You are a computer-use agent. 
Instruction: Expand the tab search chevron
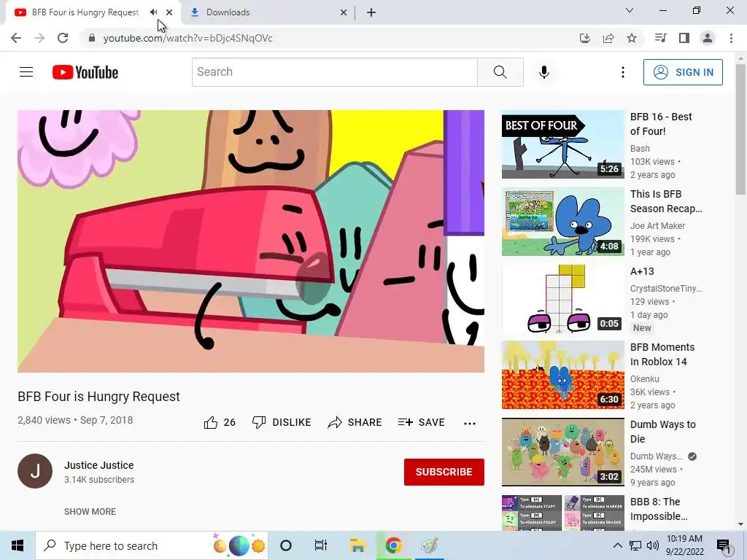pos(630,10)
